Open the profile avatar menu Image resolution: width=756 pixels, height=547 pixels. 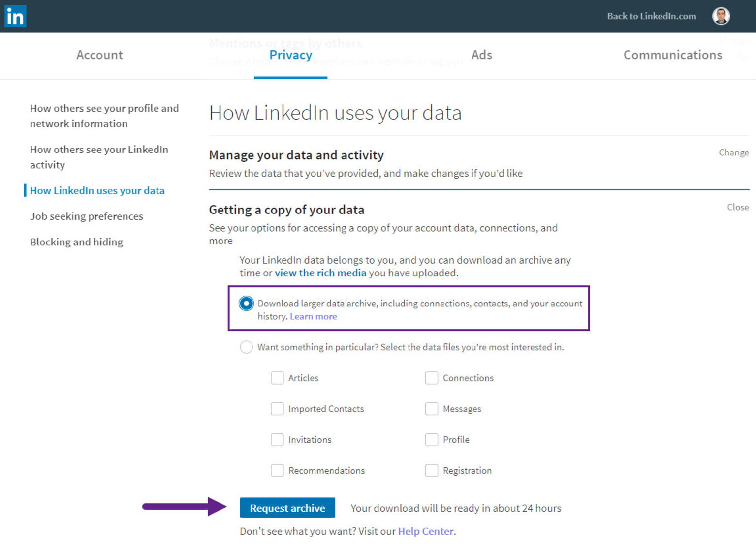tap(721, 16)
